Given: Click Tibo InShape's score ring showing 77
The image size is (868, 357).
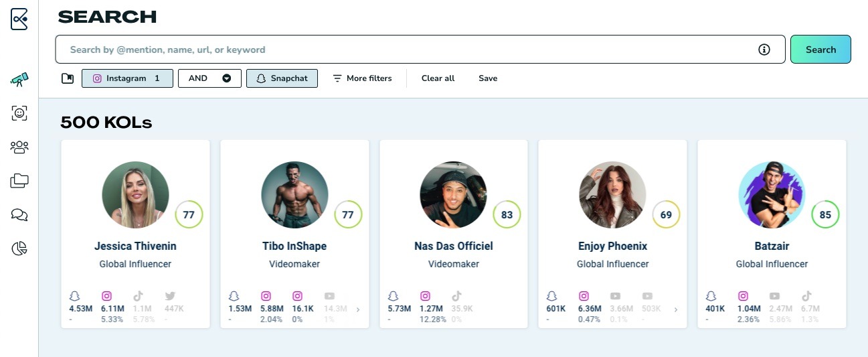Looking at the screenshot, I should click(348, 214).
